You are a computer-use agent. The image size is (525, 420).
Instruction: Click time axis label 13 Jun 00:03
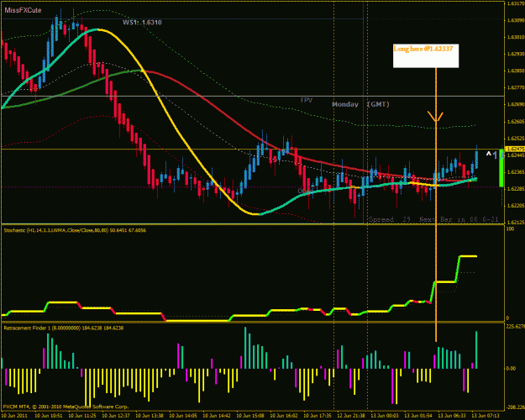click(x=385, y=416)
